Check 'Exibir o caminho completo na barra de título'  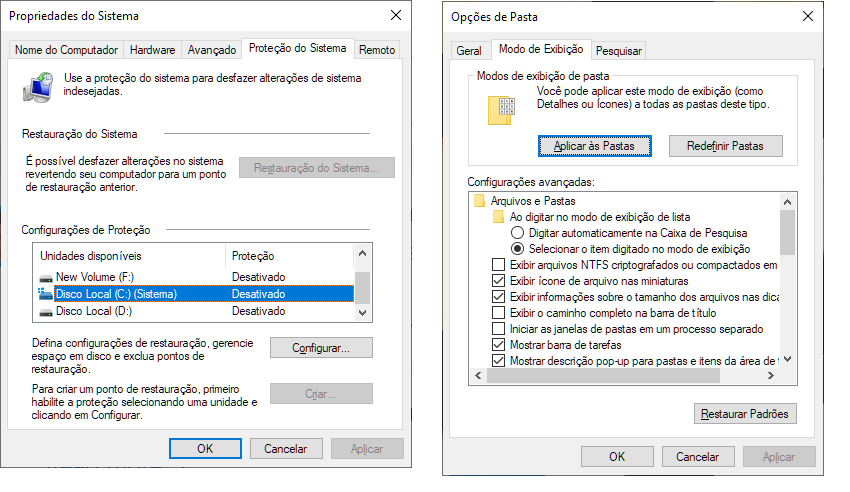point(498,313)
